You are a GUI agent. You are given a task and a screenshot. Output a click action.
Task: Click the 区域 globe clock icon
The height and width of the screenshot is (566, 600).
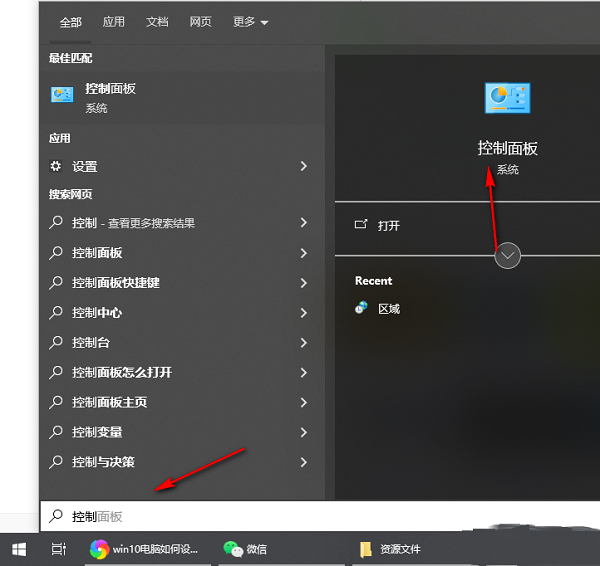(361, 308)
